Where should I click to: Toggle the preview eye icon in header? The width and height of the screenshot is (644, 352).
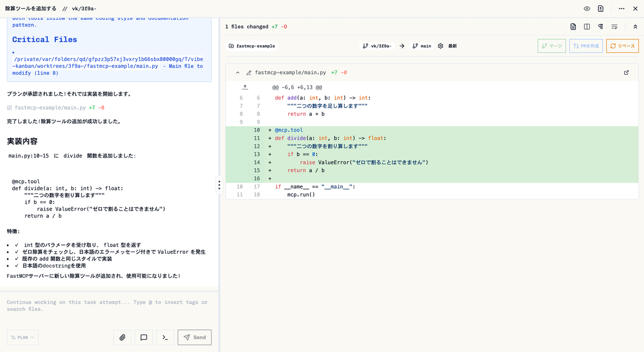click(587, 9)
